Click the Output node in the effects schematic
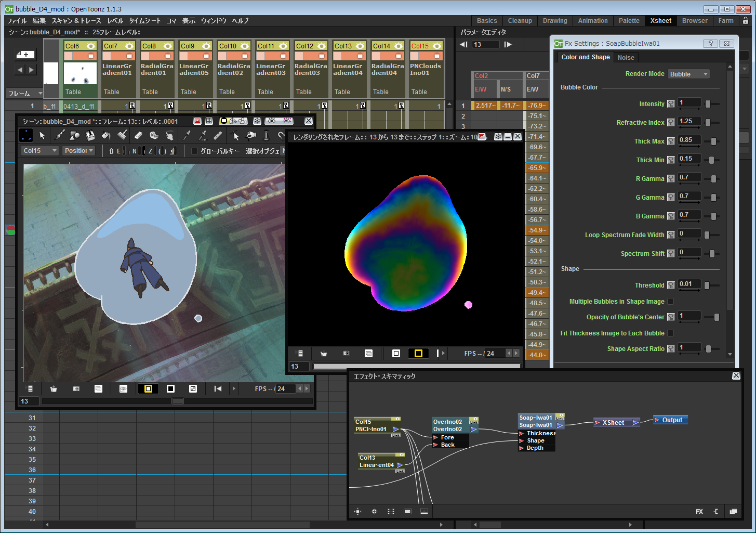Image resolution: width=756 pixels, height=533 pixels. point(670,420)
